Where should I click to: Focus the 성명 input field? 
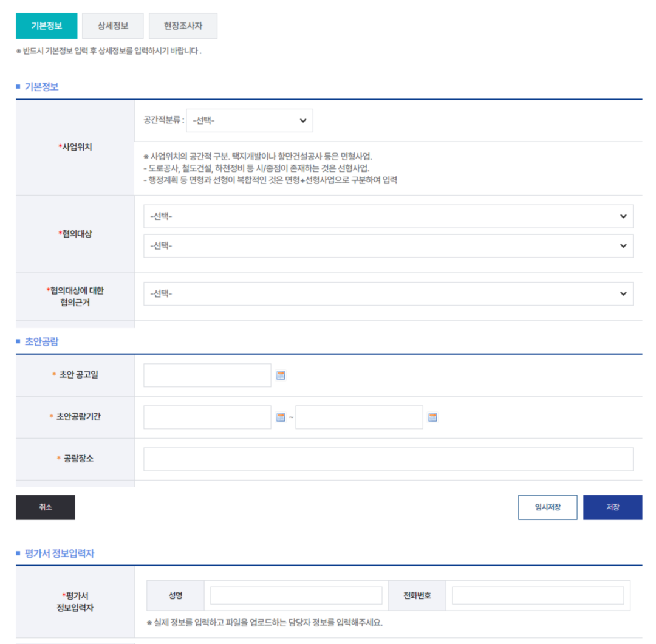tap(296, 595)
